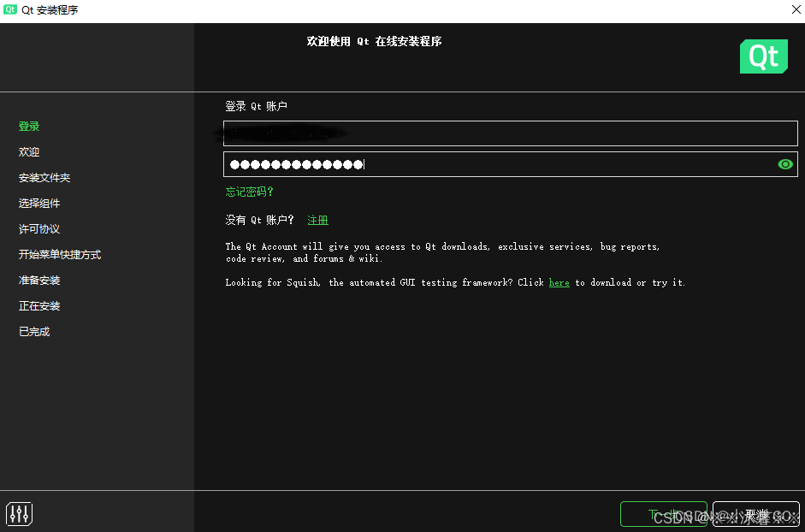Screen dimensions: 805x532
Task: Click 没有 Qt 账户? text
Action: (x=259, y=221)
